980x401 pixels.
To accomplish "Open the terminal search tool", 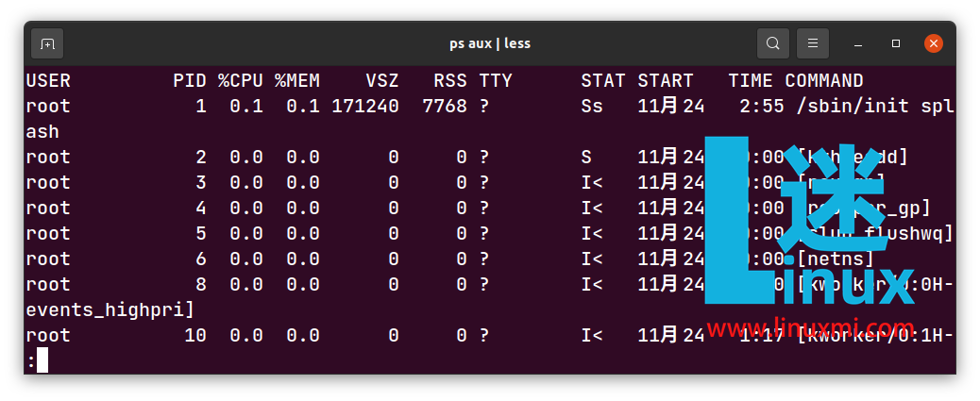I will point(773,43).
